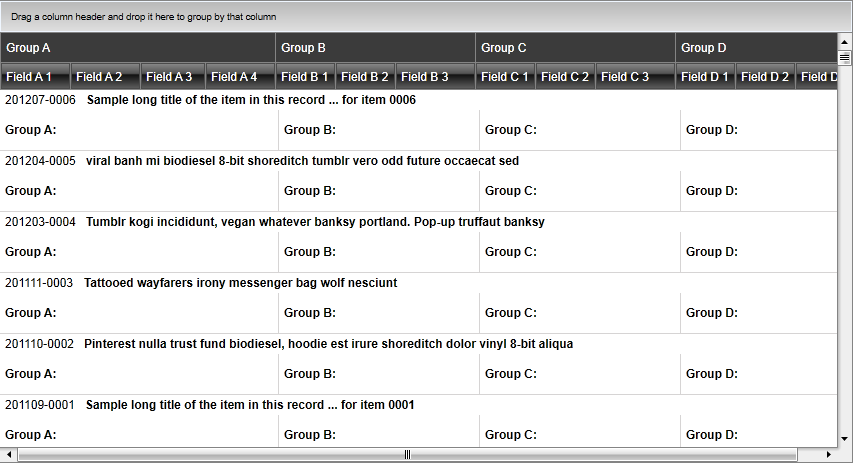
Task: Click the Group A column header
Action: coord(138,47)
